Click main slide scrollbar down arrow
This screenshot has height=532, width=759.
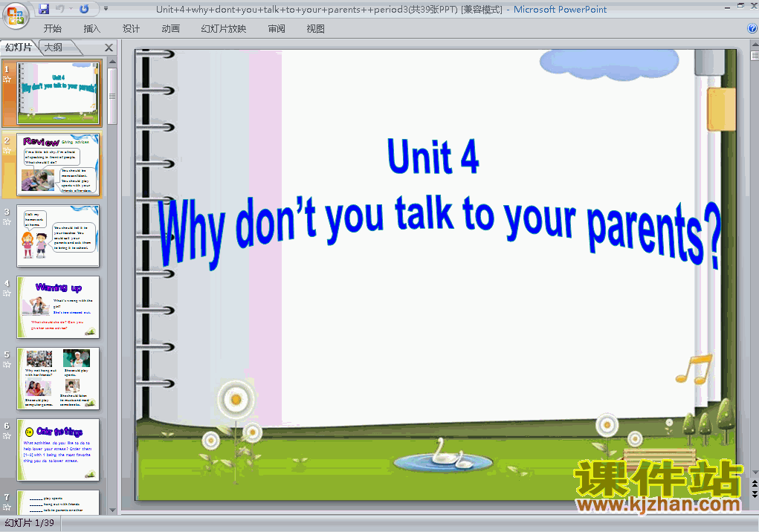755,472
